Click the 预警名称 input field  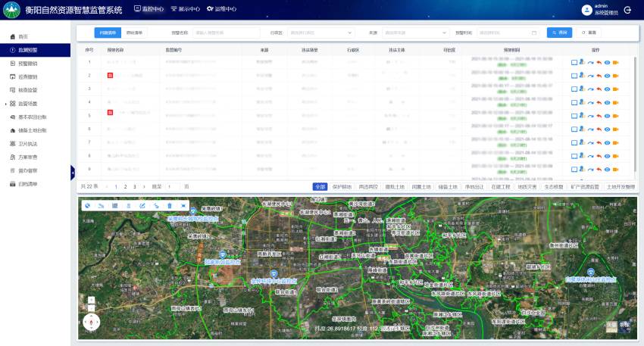(x=226, y=33)
